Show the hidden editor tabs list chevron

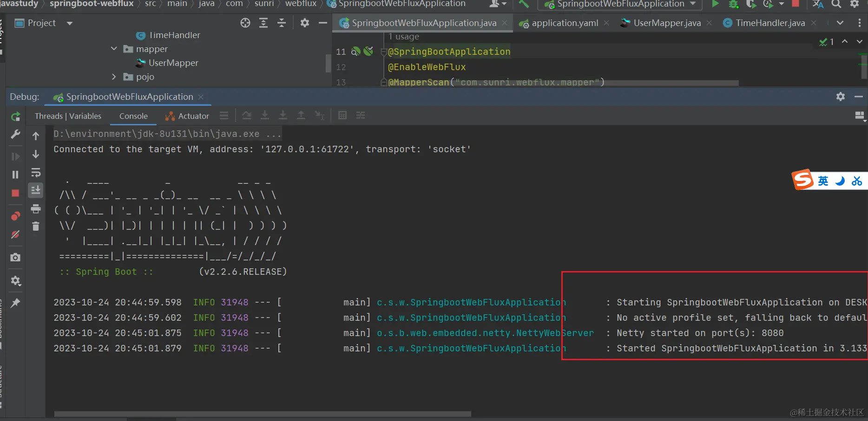840,23
